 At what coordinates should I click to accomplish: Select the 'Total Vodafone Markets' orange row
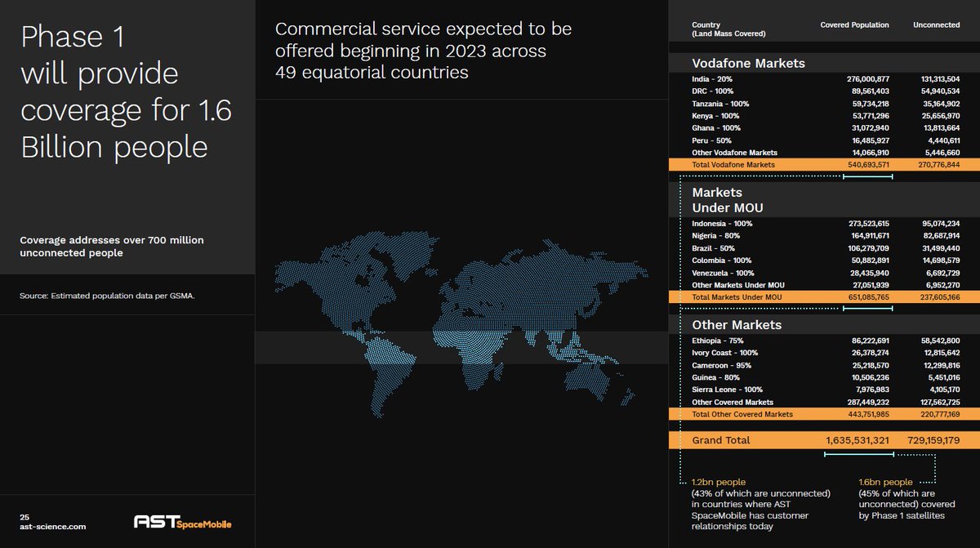(x=824, y=165)
